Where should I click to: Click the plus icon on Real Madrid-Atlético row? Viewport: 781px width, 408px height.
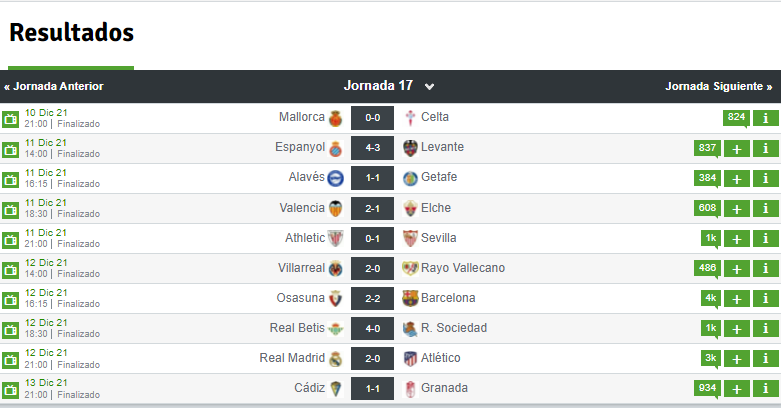pos(737,359)
